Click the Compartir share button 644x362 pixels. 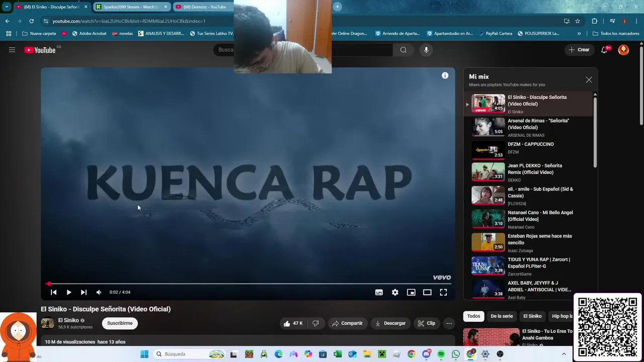(347, 323)
